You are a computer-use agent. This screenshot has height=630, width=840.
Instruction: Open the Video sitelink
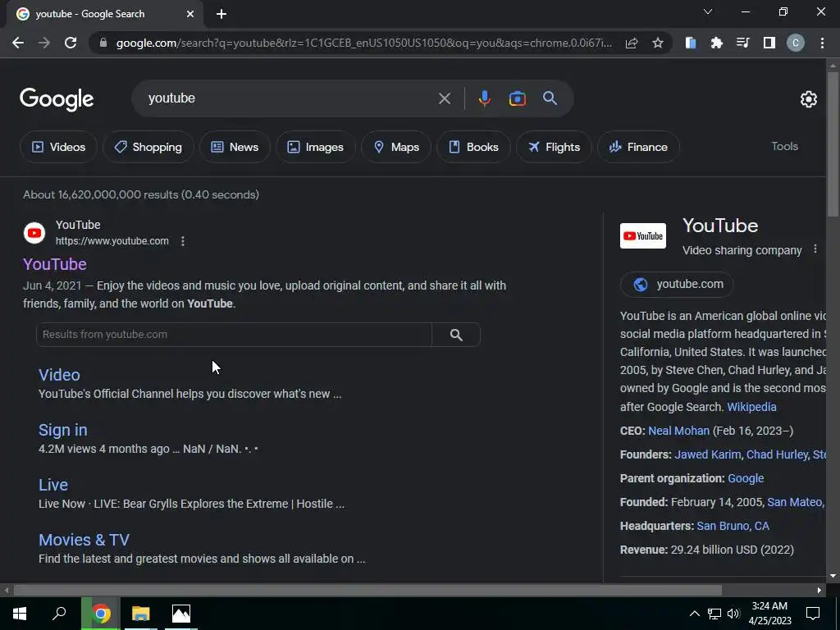tap(59, 375)
